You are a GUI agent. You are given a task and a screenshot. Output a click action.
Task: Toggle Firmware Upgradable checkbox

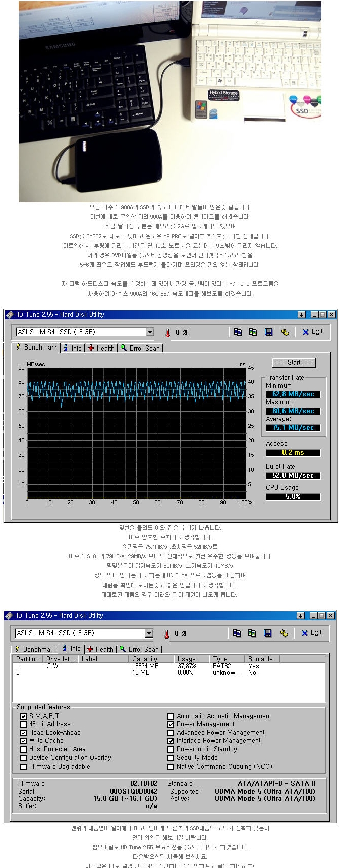coord(24,767)
